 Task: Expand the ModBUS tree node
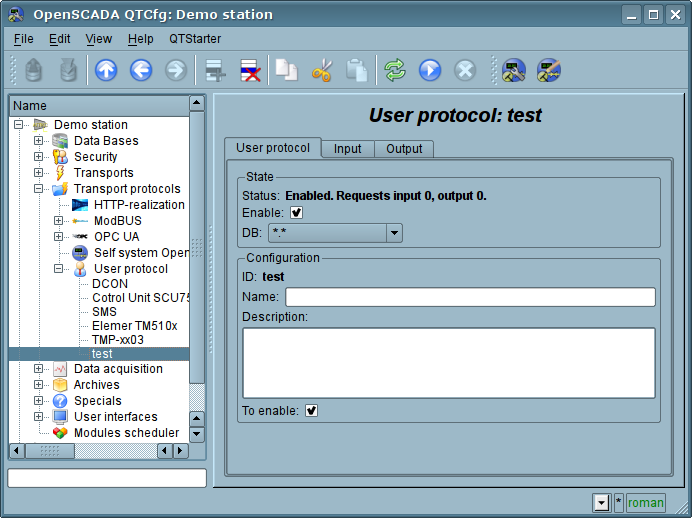pos(58,221)
